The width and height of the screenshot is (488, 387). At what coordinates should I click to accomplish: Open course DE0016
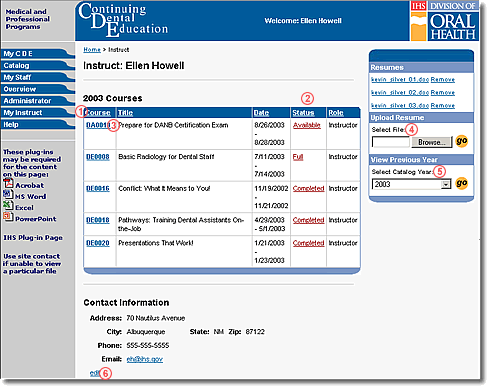(x=98, y=188)
